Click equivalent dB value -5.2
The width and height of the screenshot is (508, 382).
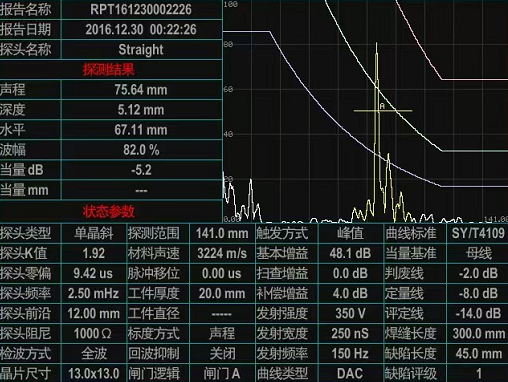(141, 170)
